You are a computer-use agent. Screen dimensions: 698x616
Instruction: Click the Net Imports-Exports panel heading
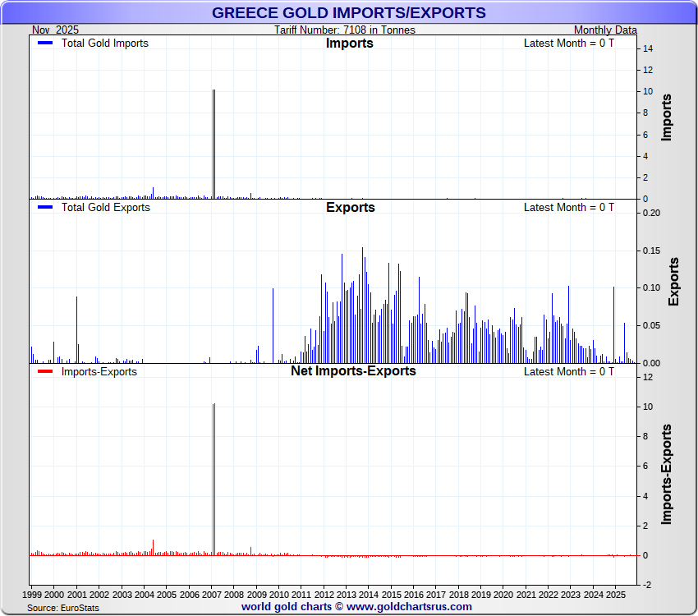click(x=353, y=371)
